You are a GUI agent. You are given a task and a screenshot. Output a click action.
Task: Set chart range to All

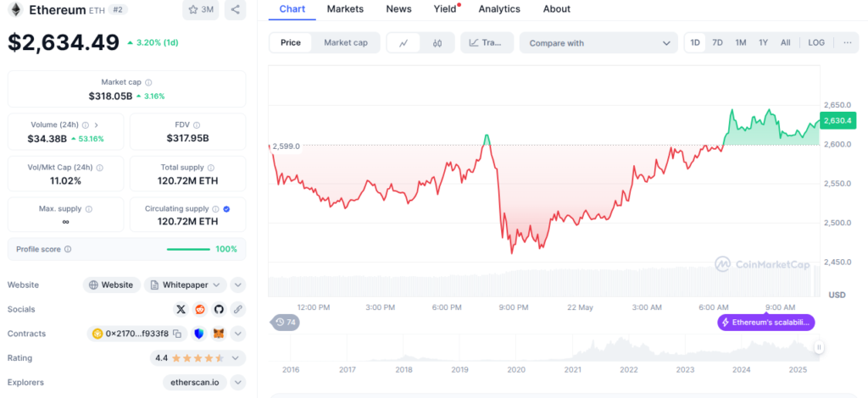[x=786, y=42]
